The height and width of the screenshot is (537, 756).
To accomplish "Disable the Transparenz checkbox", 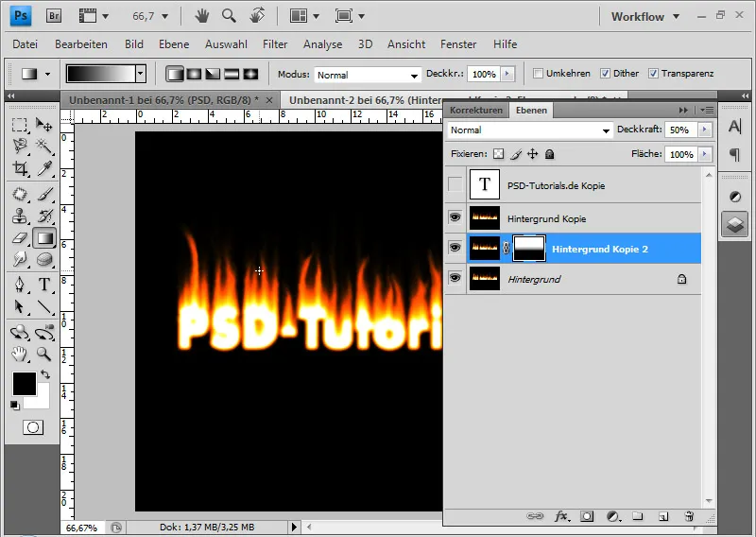I will (x=653, y=74).
